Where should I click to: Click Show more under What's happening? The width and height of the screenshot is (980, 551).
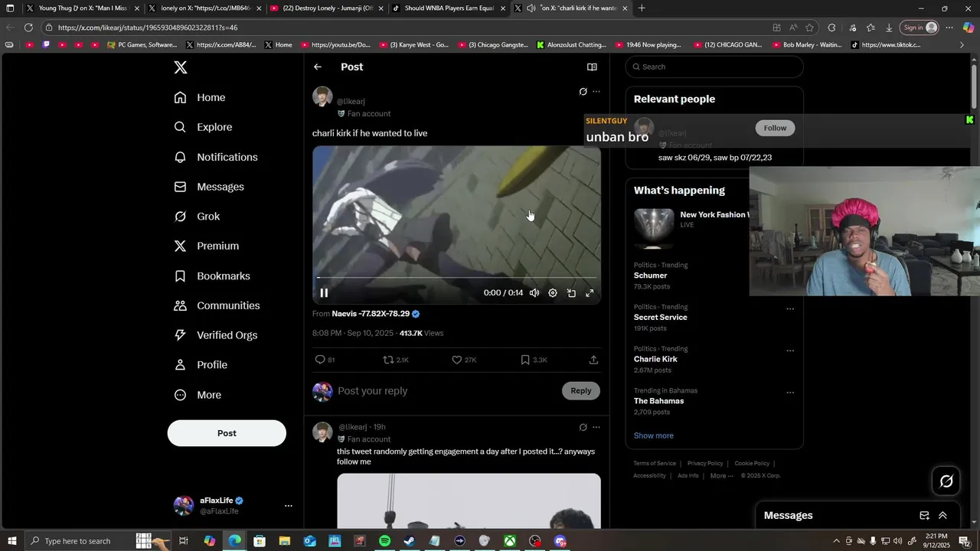(x=653, y=435)
